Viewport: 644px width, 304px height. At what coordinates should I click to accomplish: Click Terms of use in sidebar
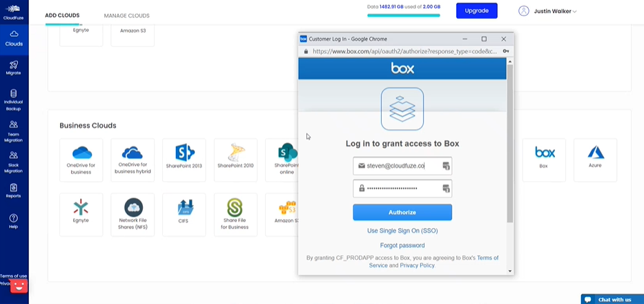click(x=14, y=276)
